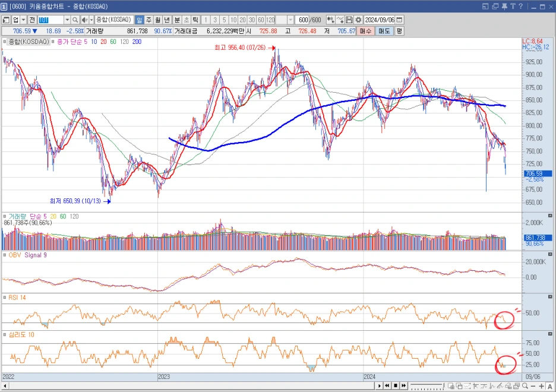Screen dimensions: 556x392
Task: Click the A auto-scale icon at bottom right
Action: (x=550, y=386)
